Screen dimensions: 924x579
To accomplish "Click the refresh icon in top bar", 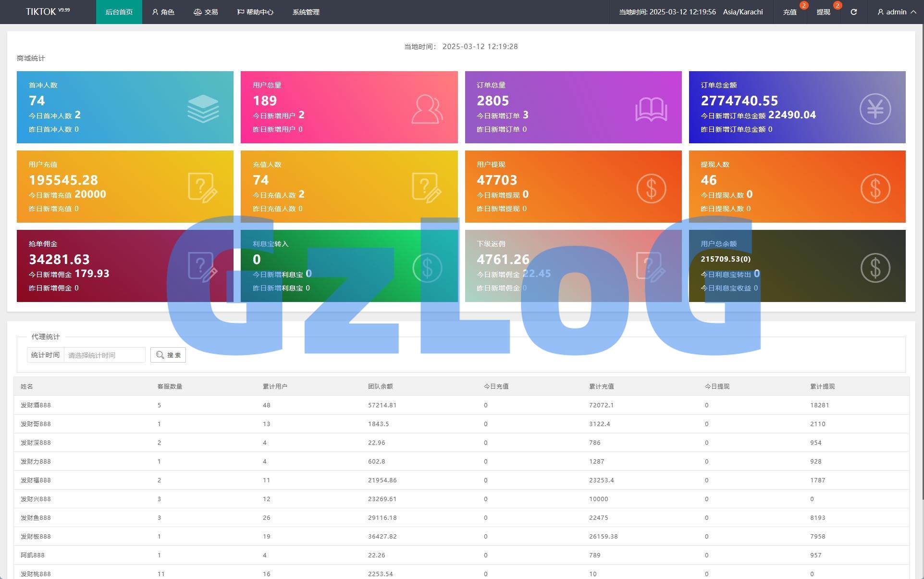I will 853,12.
